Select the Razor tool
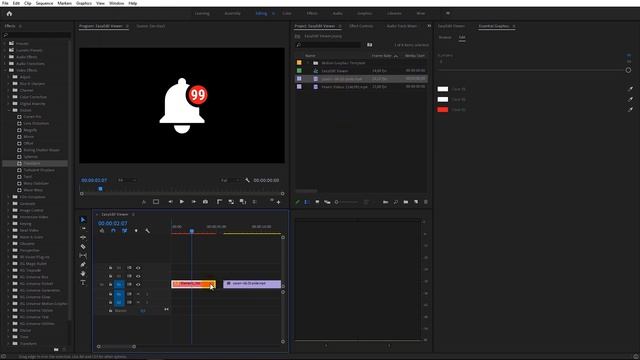Screen dimensions: 640x360 [83, 247]
